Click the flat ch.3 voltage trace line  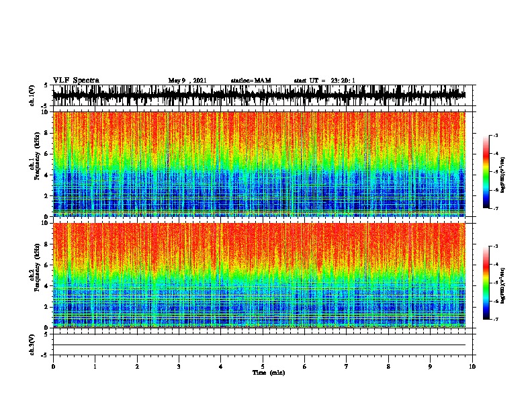tap(259, 345)
